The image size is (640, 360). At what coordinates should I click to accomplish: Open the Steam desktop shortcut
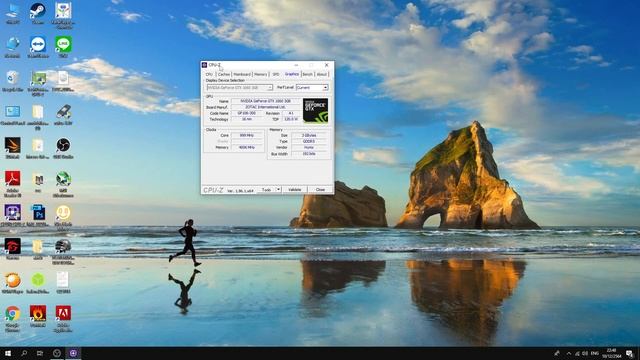(38, 11)
